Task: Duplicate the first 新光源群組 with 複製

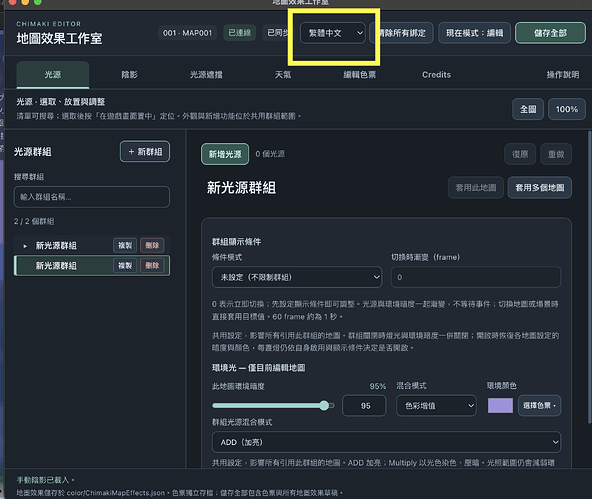Action: click(x=125, y=245)
